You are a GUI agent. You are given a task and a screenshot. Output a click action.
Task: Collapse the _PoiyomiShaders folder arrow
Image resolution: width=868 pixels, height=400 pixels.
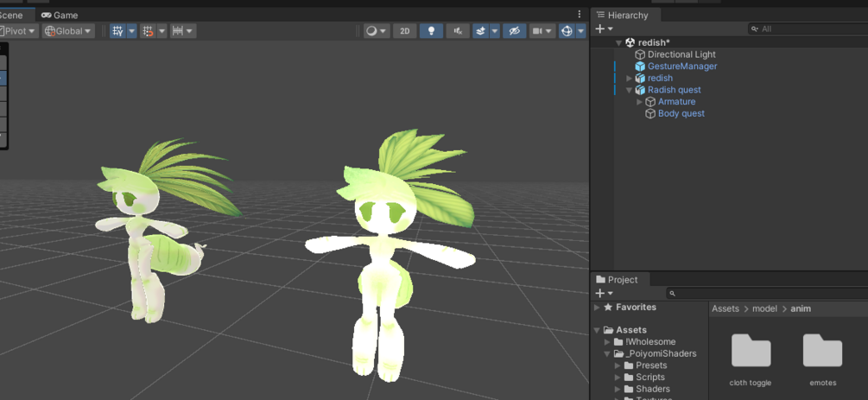pos(607,353)
